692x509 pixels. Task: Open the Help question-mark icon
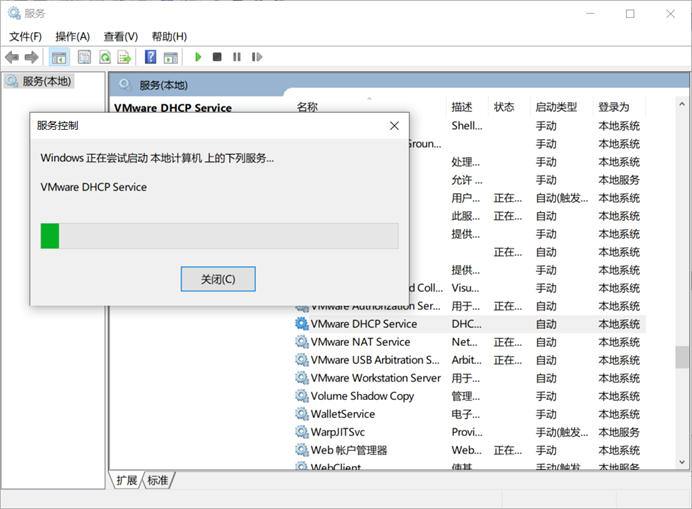coord(150,57)
